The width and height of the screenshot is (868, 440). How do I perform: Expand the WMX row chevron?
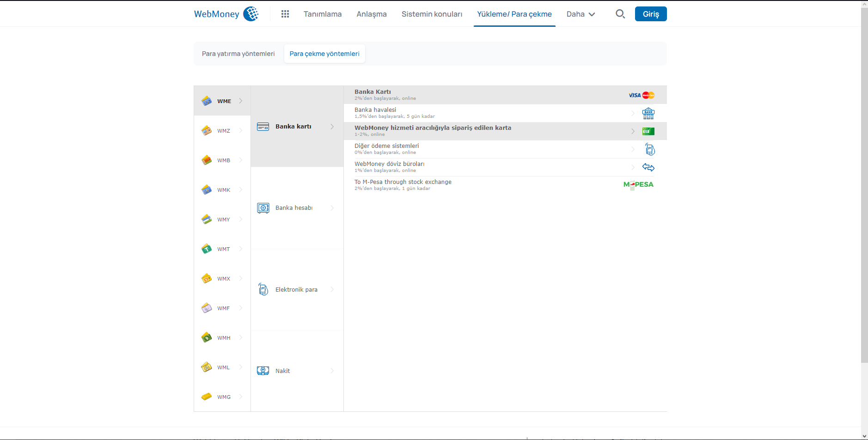pyautogui.click(x=241, y=278)
